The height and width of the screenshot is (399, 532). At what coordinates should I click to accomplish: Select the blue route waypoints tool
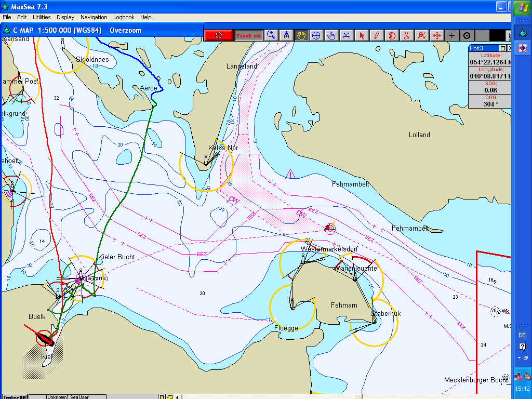[346, 35]
